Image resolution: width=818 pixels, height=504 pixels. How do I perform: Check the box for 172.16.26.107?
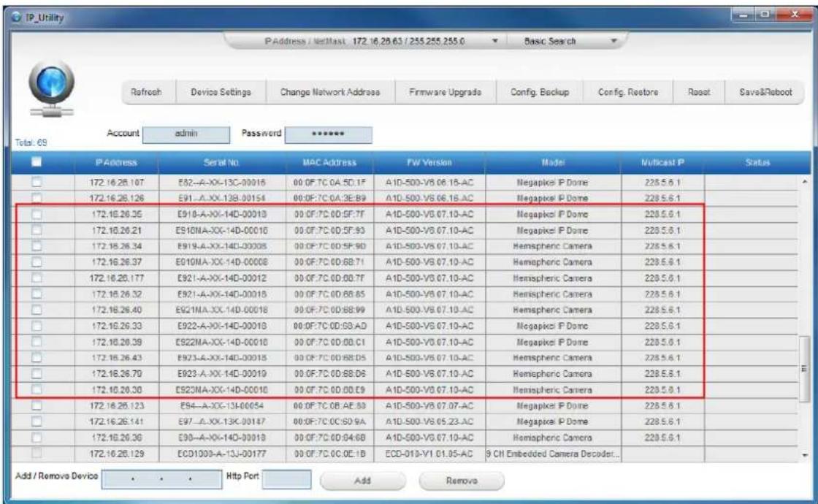(37, 182)
